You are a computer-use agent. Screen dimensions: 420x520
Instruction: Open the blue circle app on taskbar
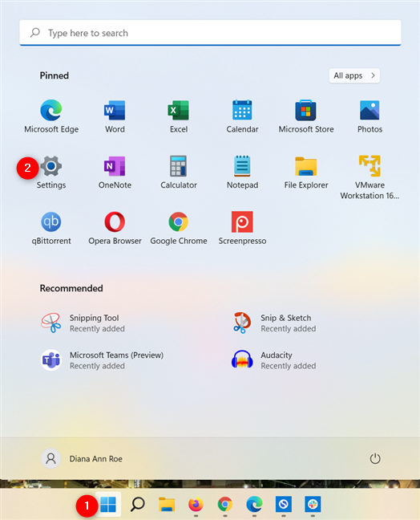[x=284, y=505]
